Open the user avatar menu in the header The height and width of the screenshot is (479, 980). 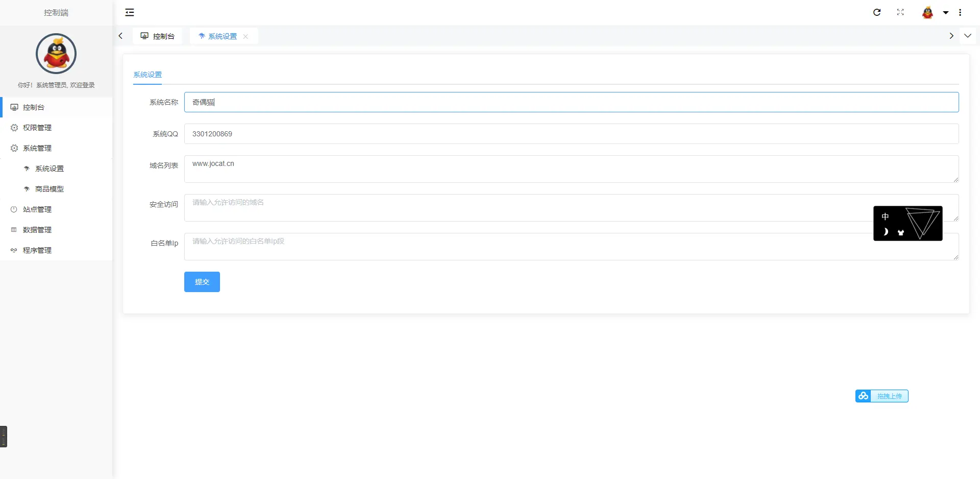click(928, 12)
